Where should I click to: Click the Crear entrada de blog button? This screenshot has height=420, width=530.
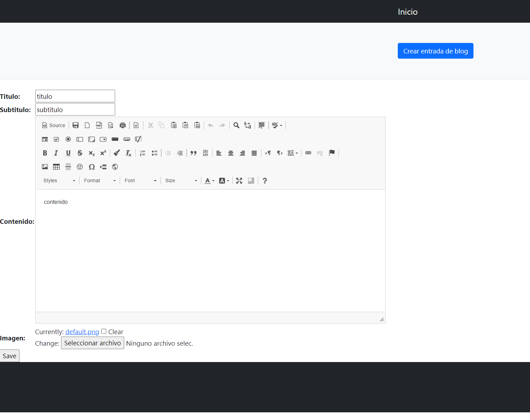(435, 51)
